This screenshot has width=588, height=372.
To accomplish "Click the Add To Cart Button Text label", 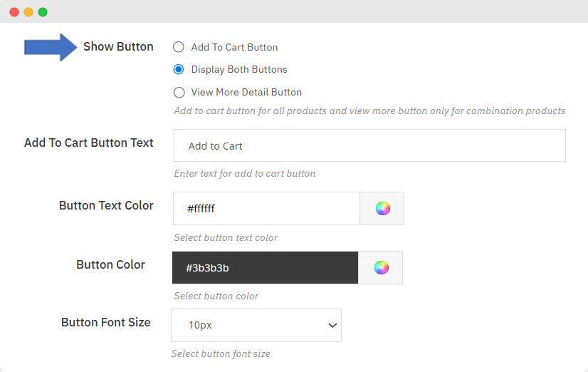I will coord(89,143).
